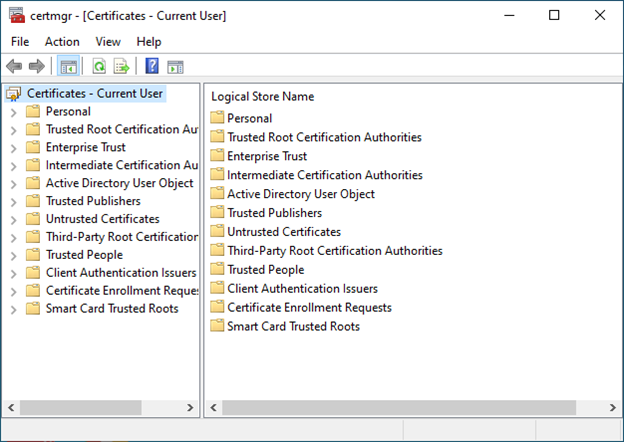Expand the Enterprise Trust tree node
Screen dimensions: 624x442
pos(13,148)
